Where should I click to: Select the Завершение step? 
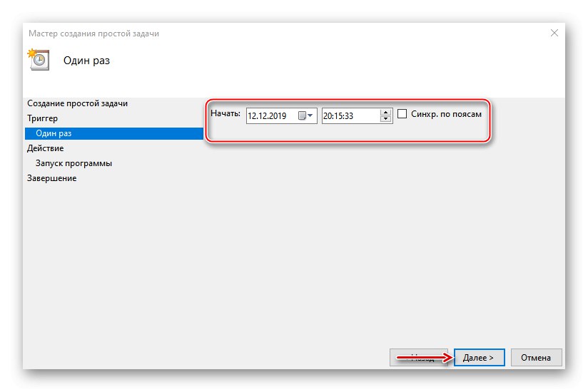(x=52, y=178)
